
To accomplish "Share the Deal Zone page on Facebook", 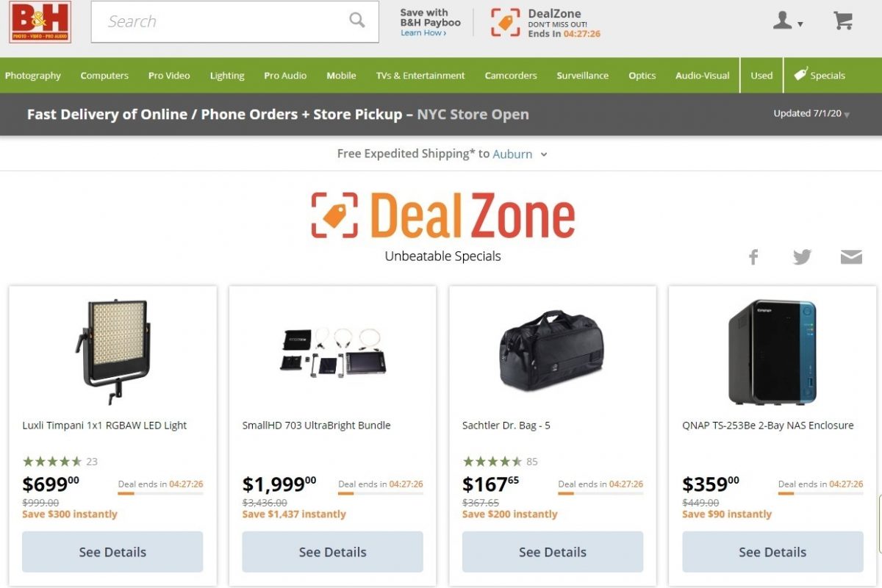I will pyautogui.click(x=753, y=257).
